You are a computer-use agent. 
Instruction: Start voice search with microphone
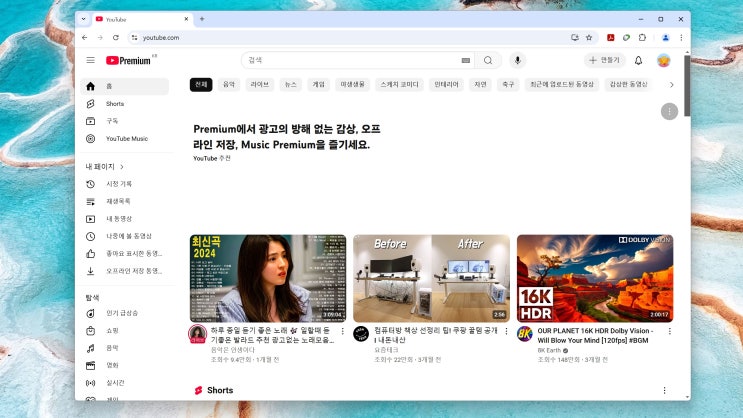[517, 60]
